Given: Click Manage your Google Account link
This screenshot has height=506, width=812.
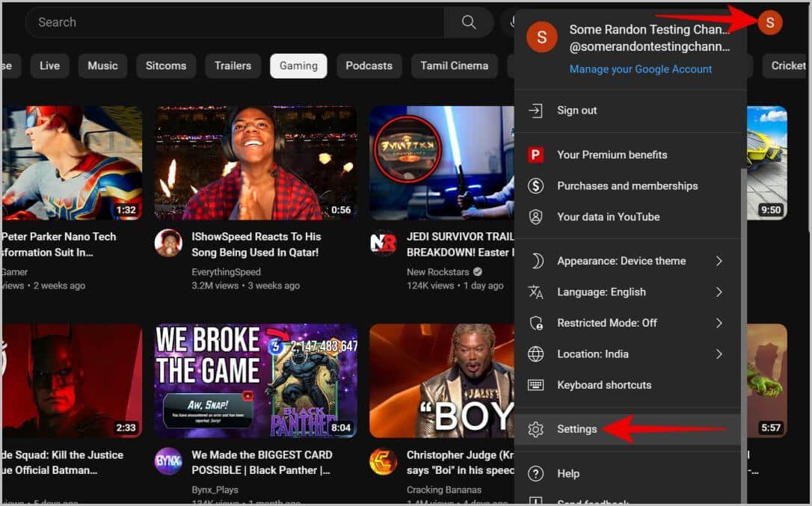Looking at the screenshot, I should point(641,69).
